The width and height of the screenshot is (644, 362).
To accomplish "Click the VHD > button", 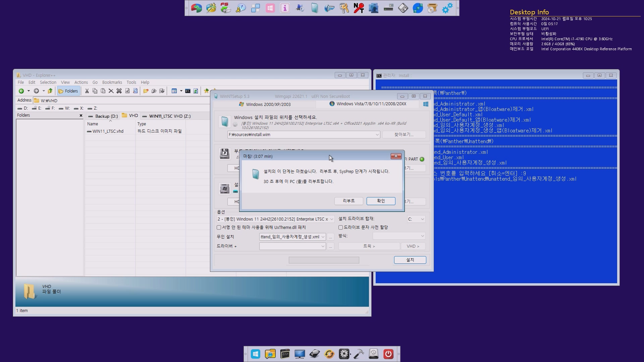I will pos(413,246).
